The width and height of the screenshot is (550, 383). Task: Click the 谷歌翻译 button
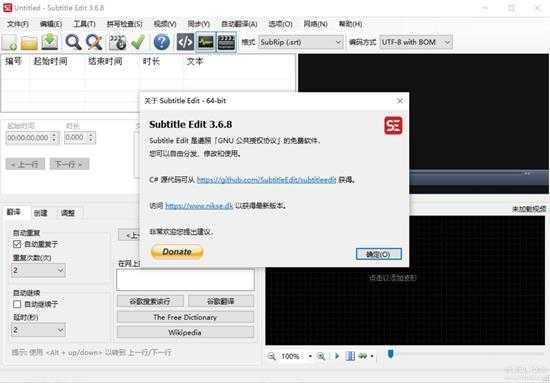point(221,301)
